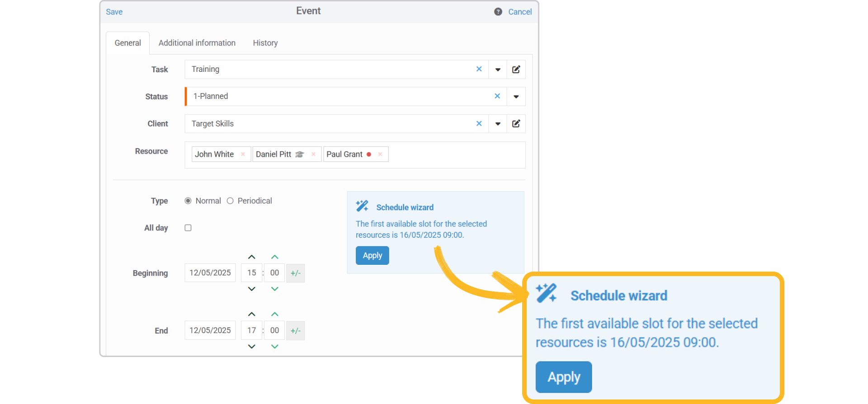Clear the 1-Planned status value
The width and height of the screenshot is (868, 404).
(497, 96)
